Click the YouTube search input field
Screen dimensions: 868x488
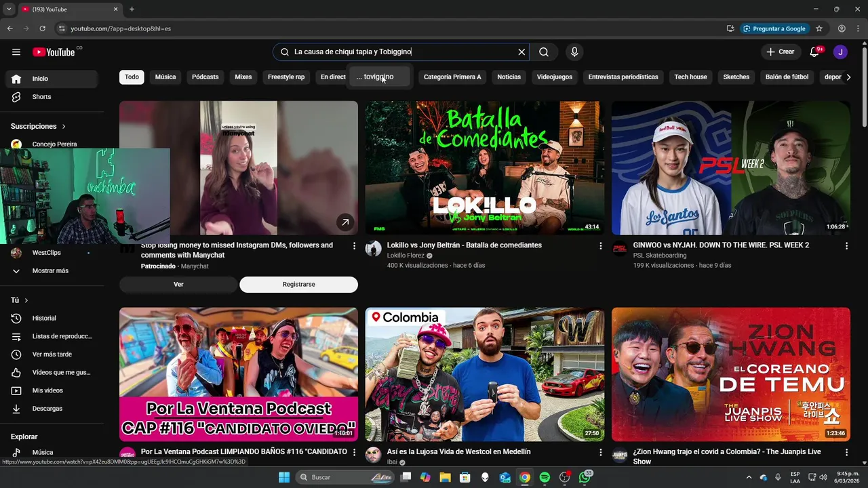click(x=400, y=52)
